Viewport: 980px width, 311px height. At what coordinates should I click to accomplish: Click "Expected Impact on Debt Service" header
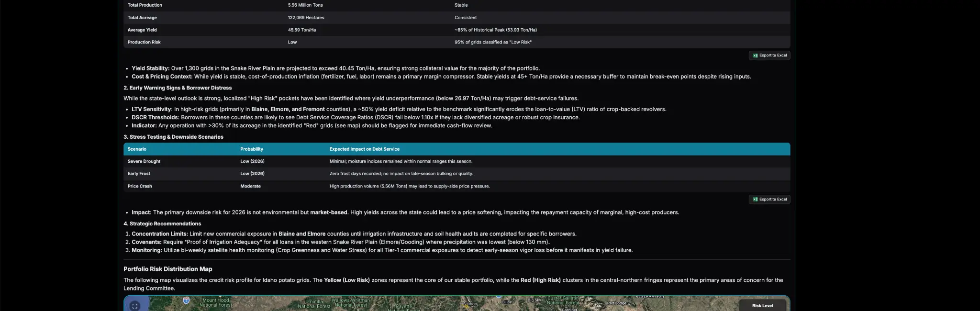tap(365, 149)
